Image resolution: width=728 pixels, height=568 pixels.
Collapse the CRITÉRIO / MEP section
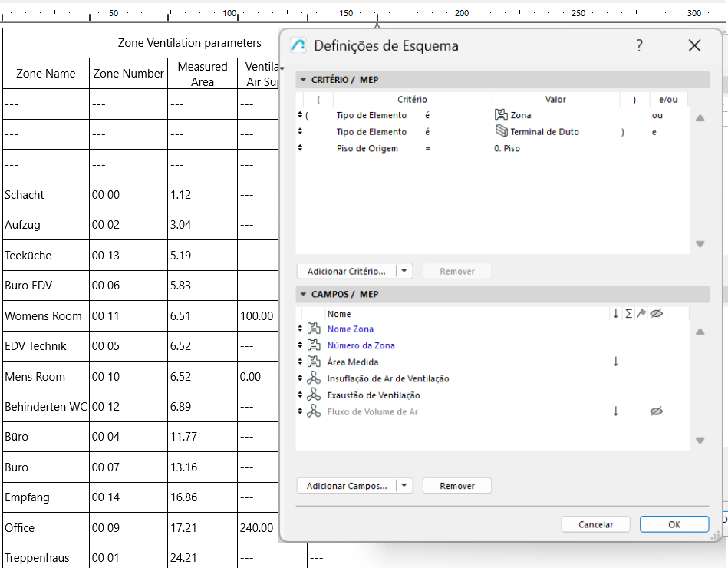303,80
